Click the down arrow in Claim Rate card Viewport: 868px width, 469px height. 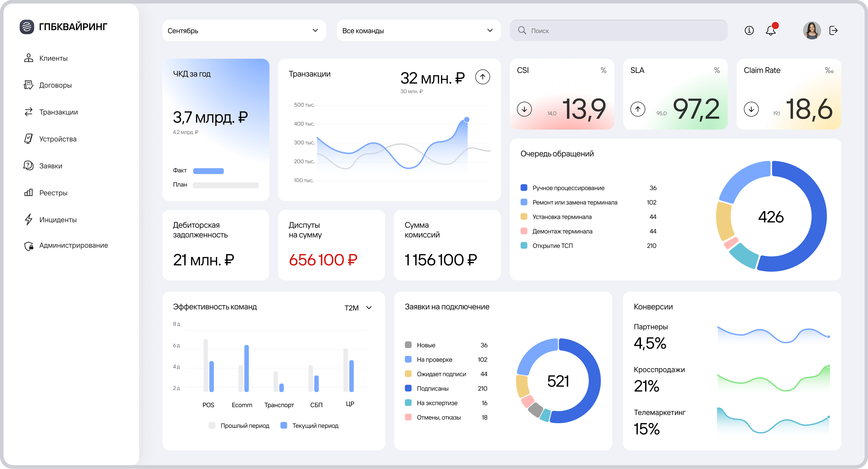coord(751,109)
